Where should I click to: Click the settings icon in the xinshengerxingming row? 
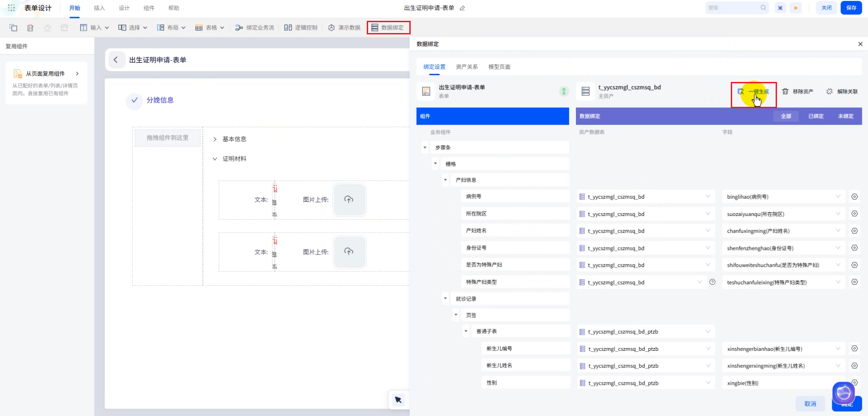[854, 366]
